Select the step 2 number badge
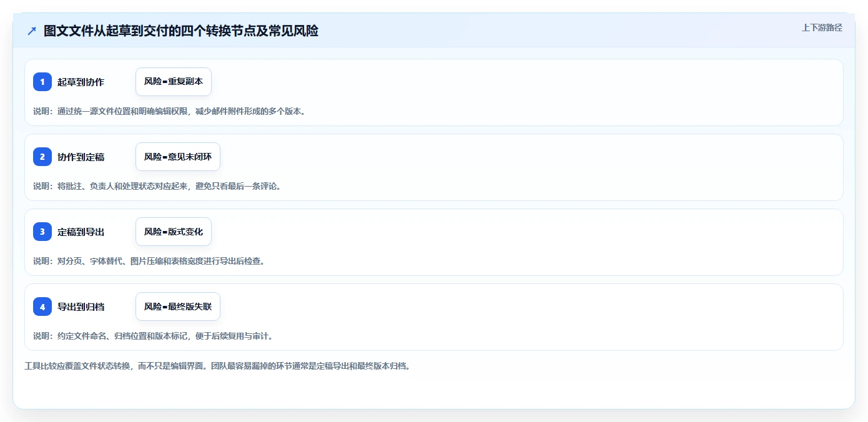This screenshot has width=868, height=422. tap(42, 157)
